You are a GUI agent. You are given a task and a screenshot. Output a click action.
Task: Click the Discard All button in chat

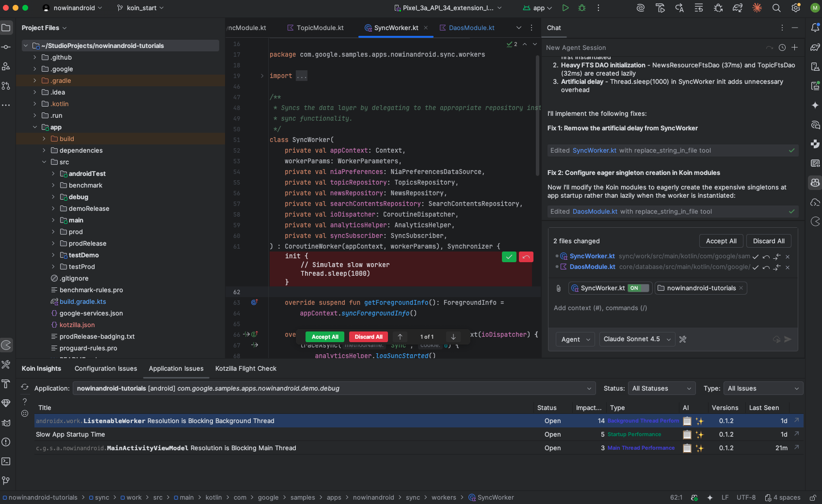769,241
